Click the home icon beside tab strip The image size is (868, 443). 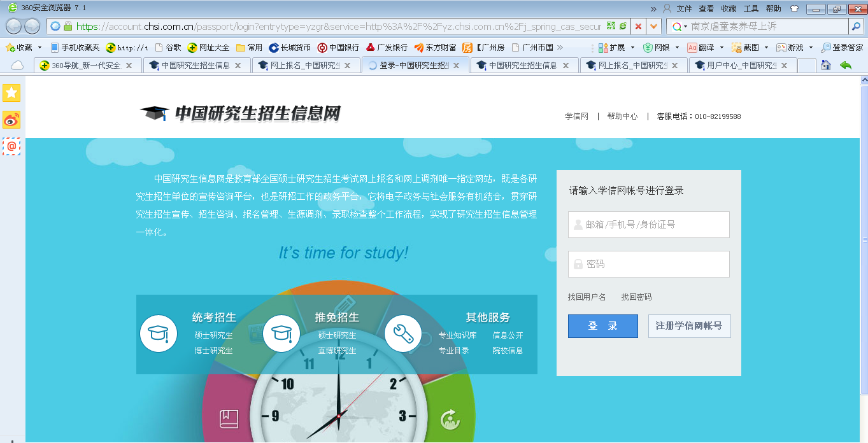pyautogui.click(x=826, y=65)
